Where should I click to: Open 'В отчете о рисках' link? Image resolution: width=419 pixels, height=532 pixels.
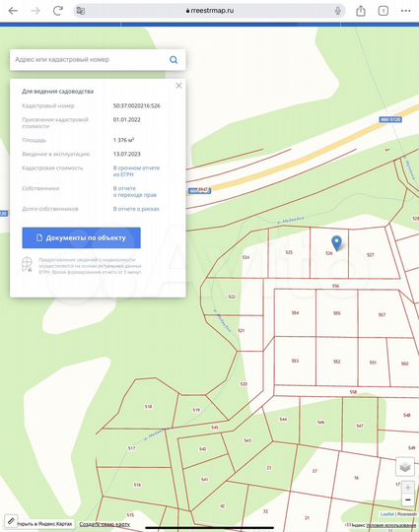point(136,209)
